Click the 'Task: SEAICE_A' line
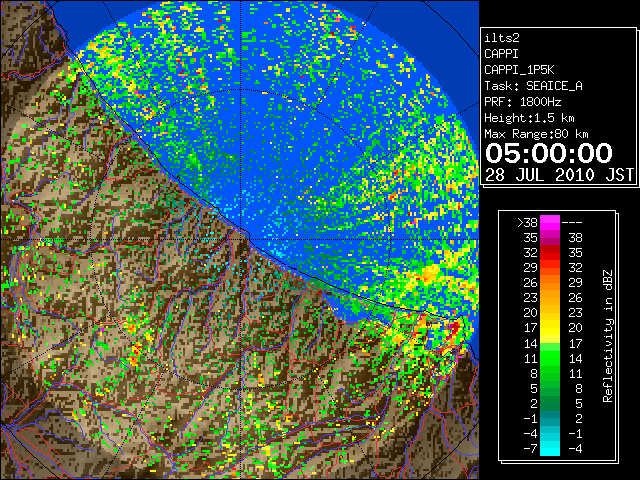This screenshot has width=640, height=480. [533, 86]
